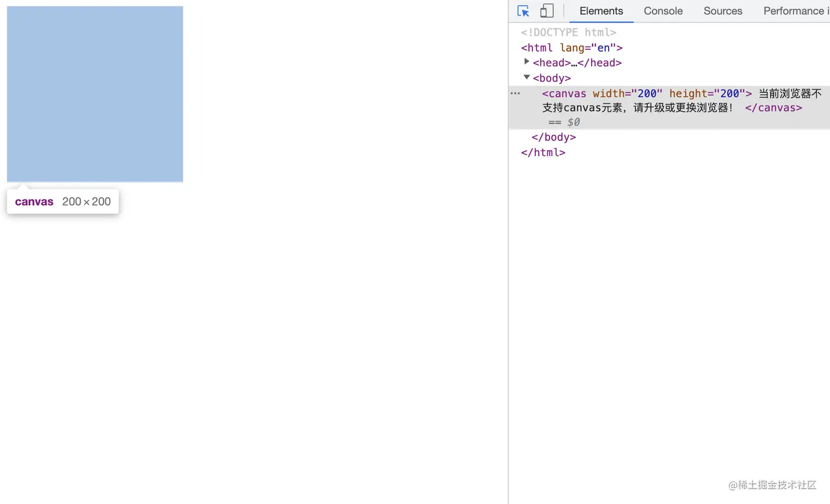830x504 pixels.
Task: Select the inspect element picker icon
Action: click(x=523, y=10)
